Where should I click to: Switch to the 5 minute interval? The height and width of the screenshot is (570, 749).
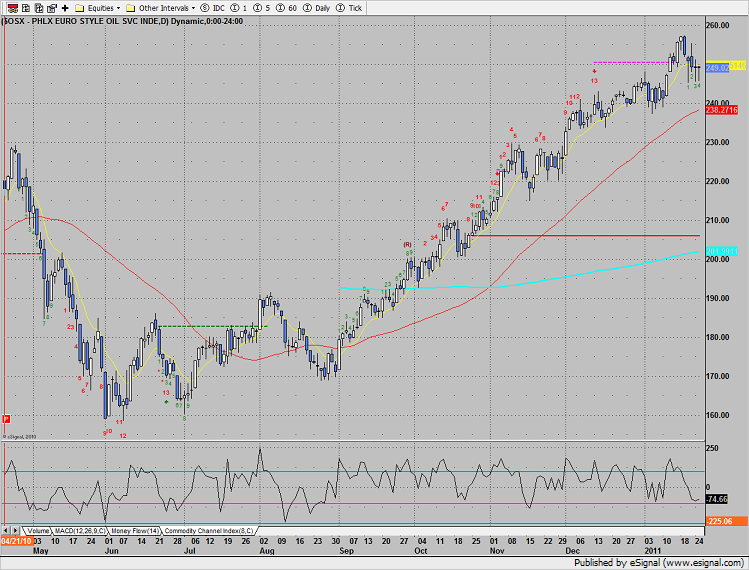(x=261, y=8)
